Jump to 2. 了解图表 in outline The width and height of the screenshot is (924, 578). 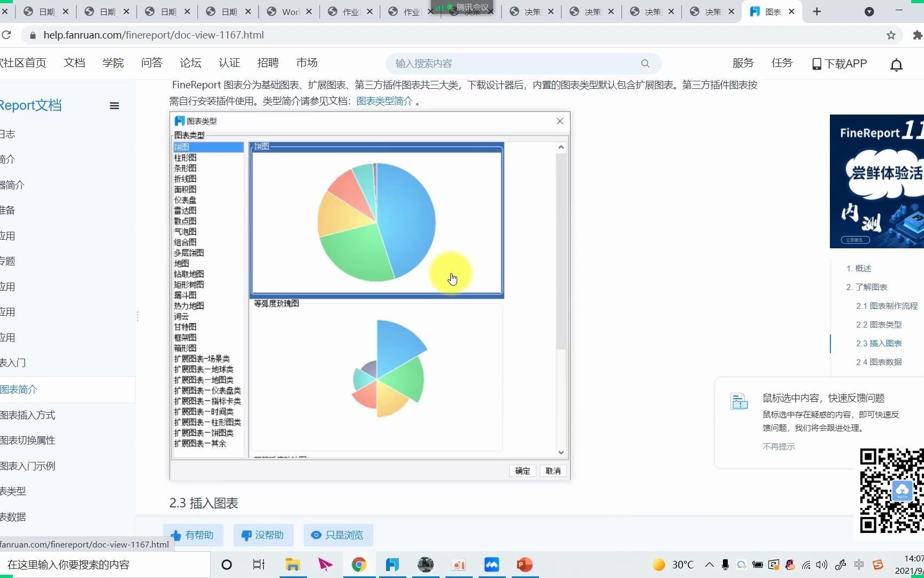(867, 287)
